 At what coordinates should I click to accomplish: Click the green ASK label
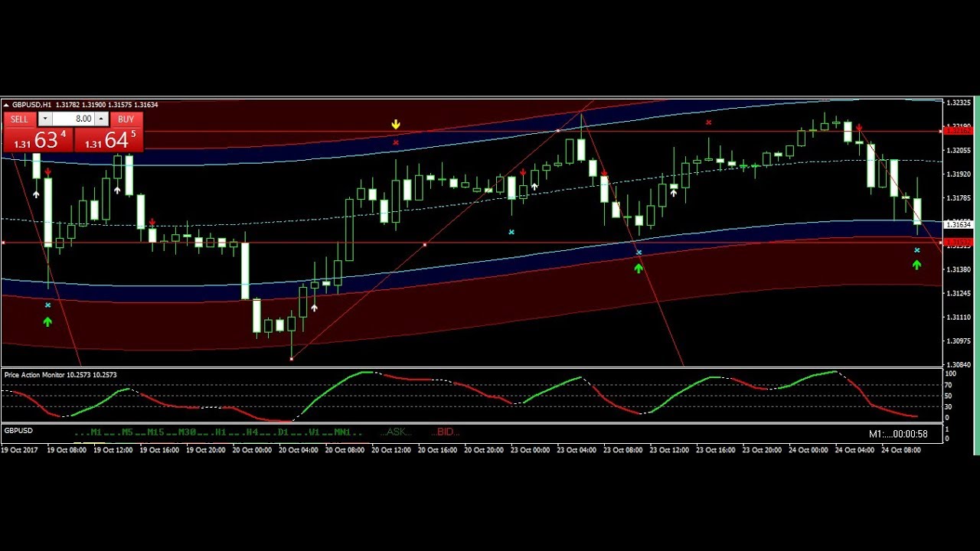(x=397, y=432)
